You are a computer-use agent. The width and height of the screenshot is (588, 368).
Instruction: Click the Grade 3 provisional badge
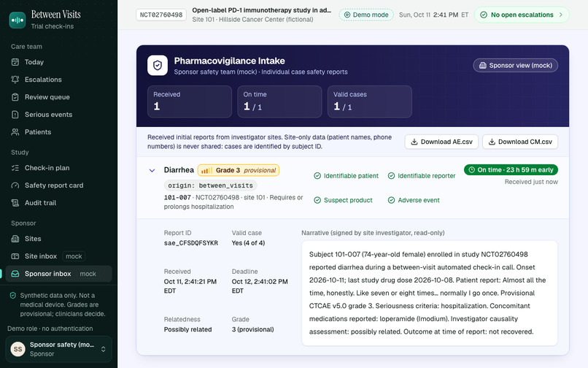(x=238, y=170)
